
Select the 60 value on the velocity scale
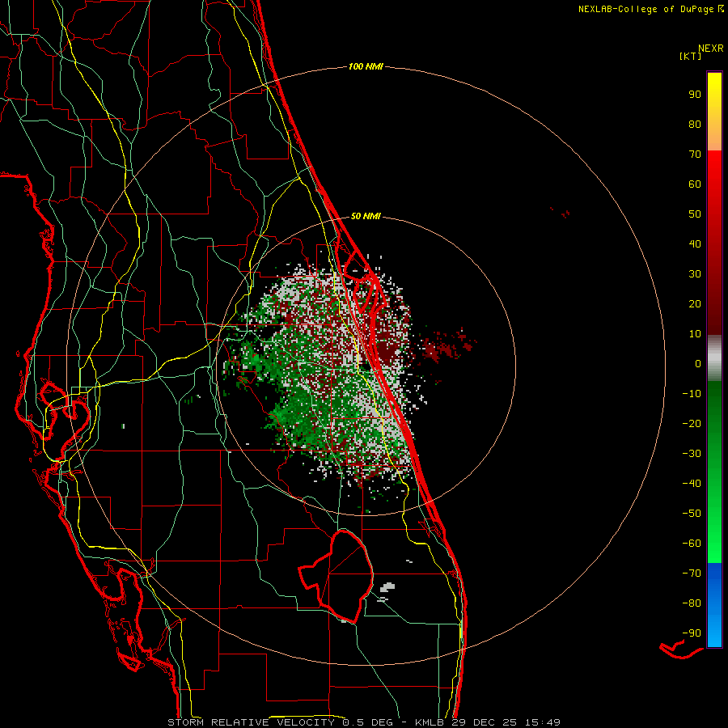(695, 184)
